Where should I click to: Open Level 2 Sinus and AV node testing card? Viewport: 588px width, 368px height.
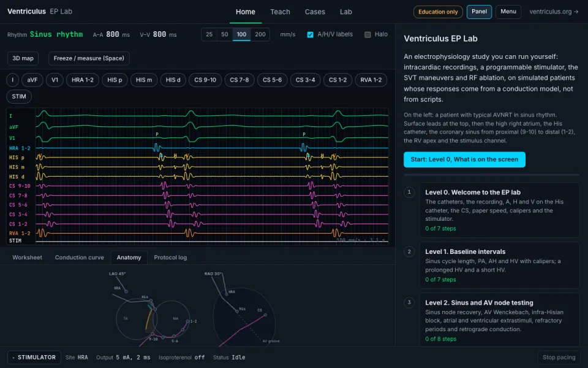point(500,320)
